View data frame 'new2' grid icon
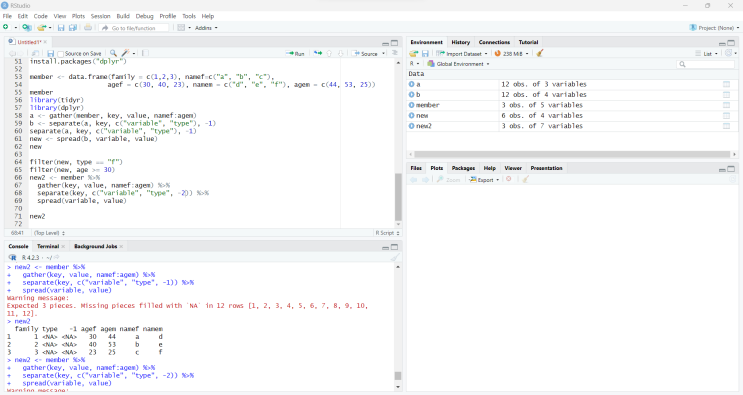Screen dimensions: 743x395 pos(726,126)
